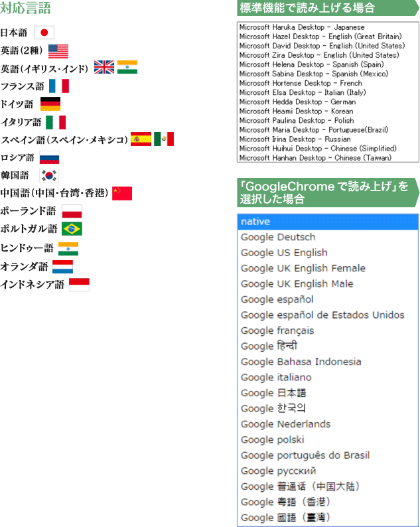Pick Google हिन्दी voice

(x=328, y=346)
